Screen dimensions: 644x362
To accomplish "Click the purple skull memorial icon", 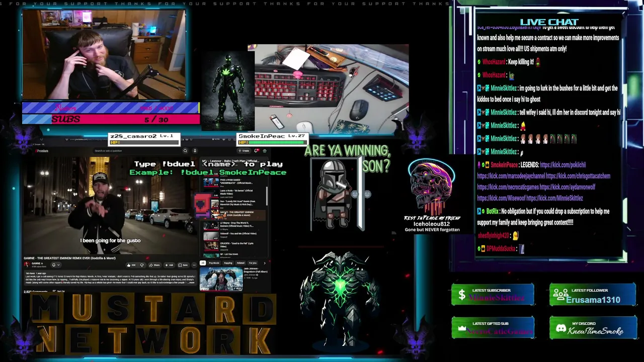I will pos(432,186).
